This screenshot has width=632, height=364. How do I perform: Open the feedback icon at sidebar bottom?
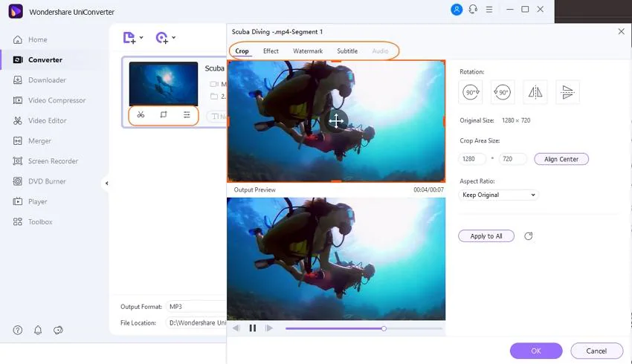59,330
